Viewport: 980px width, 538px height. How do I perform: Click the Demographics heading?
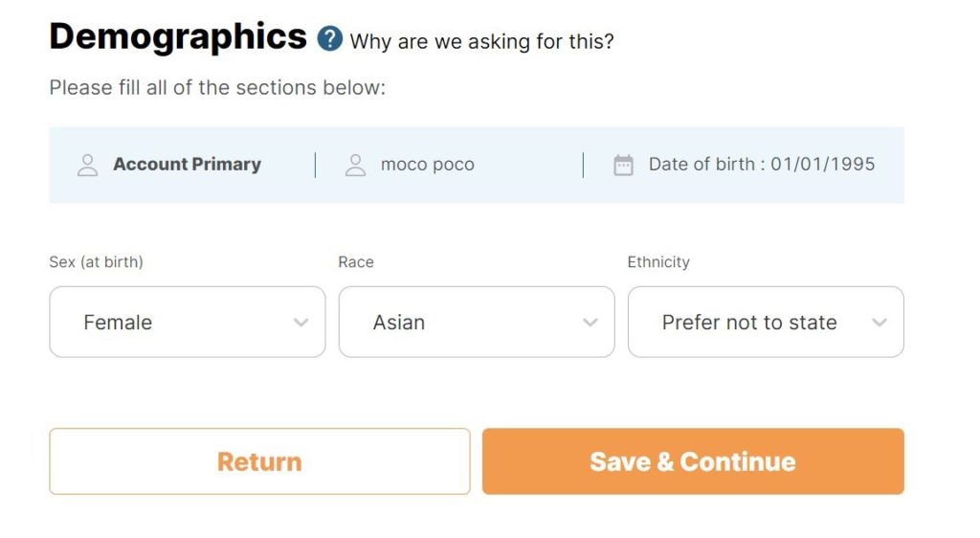tap(178, 36)
